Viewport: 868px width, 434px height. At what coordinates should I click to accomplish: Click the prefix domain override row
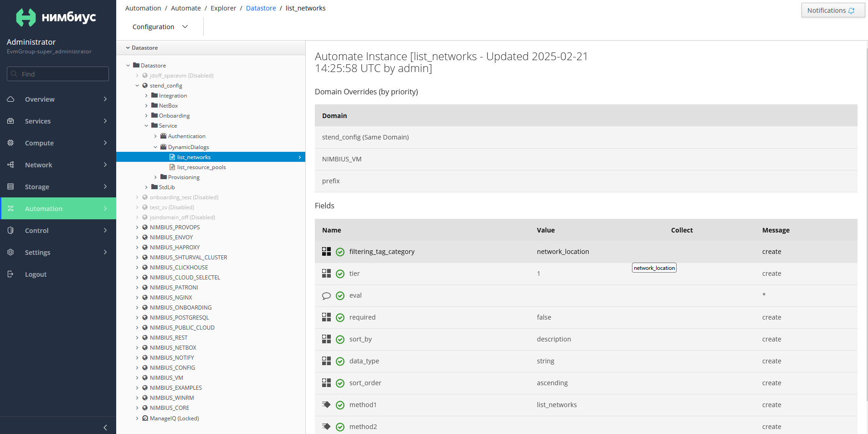pos(586,181)
